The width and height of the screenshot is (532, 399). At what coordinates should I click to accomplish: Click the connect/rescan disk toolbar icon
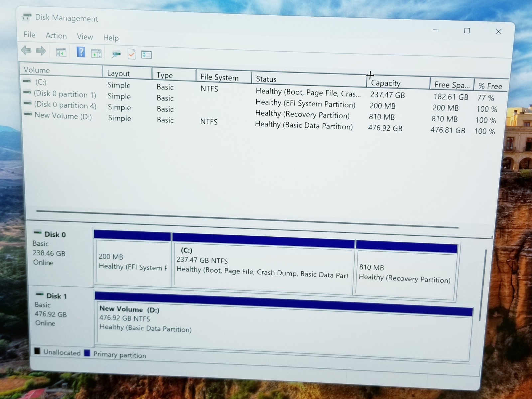click(x=116, y=54)
